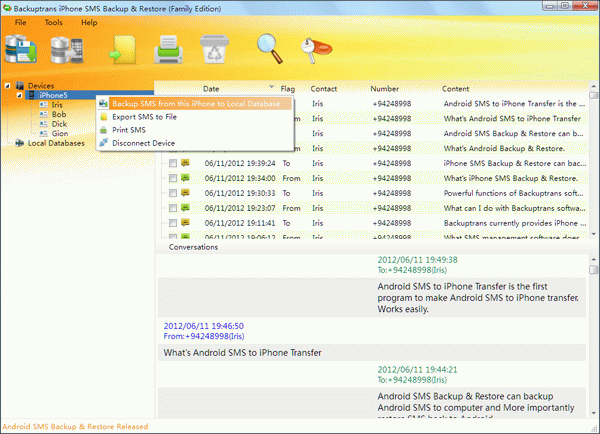Click the magnifying glass search toolbar icon
Screen dimensions: 600x434
(x=270, y=49)
